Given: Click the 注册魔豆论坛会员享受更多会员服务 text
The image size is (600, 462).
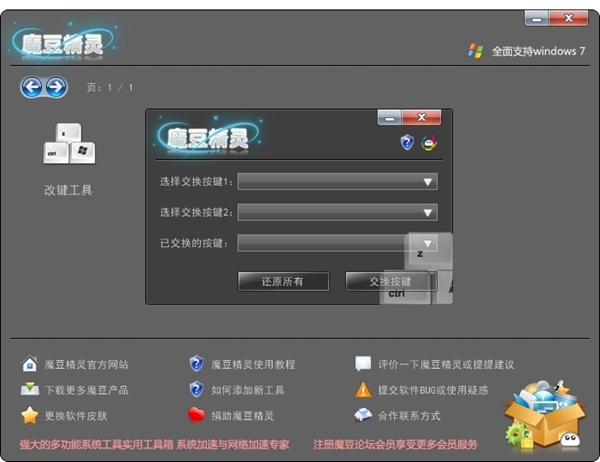Looking at the screenshot, I should pos(395,444).
